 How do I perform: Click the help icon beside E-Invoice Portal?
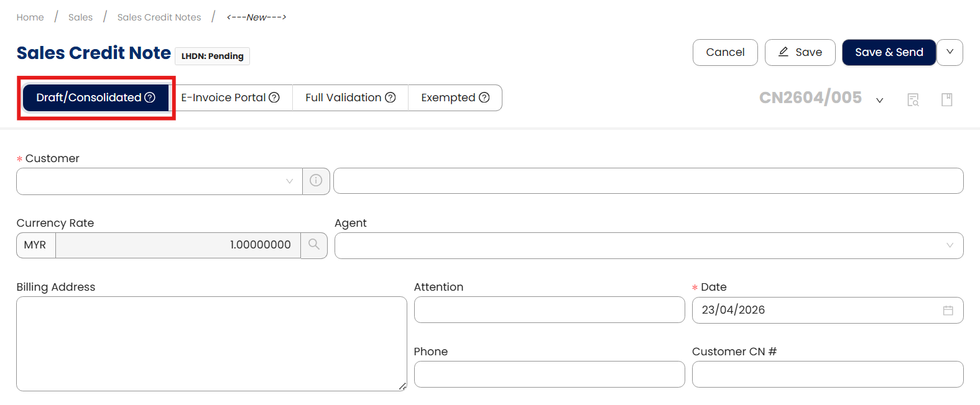click(274, 98)
